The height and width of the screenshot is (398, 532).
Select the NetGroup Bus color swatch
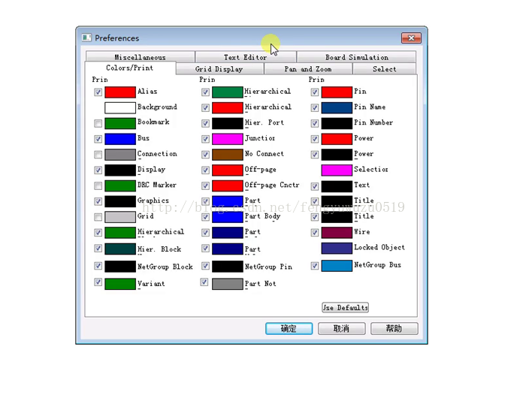click(337, 266)
